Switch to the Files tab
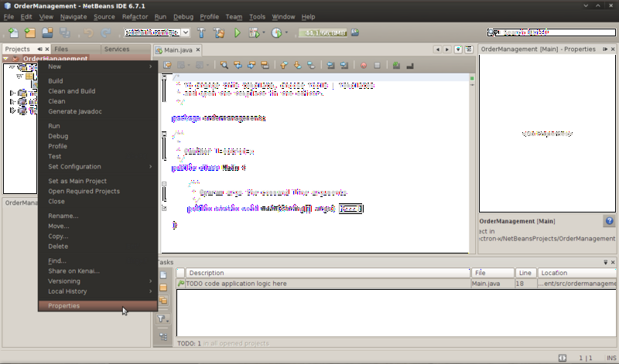 coord(61,49)
